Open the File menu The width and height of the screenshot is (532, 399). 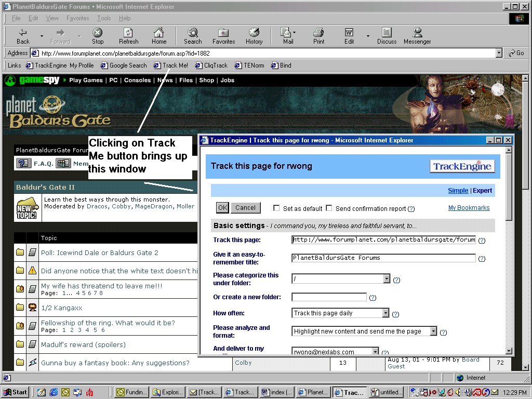(x=16, y=18)
